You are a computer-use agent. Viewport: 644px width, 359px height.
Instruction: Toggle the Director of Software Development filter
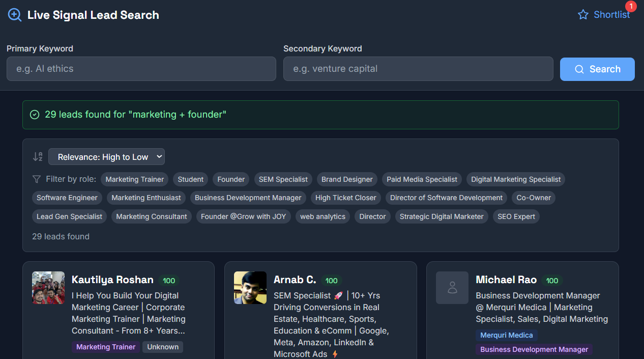pyautogui.click(x=446, y=198)
